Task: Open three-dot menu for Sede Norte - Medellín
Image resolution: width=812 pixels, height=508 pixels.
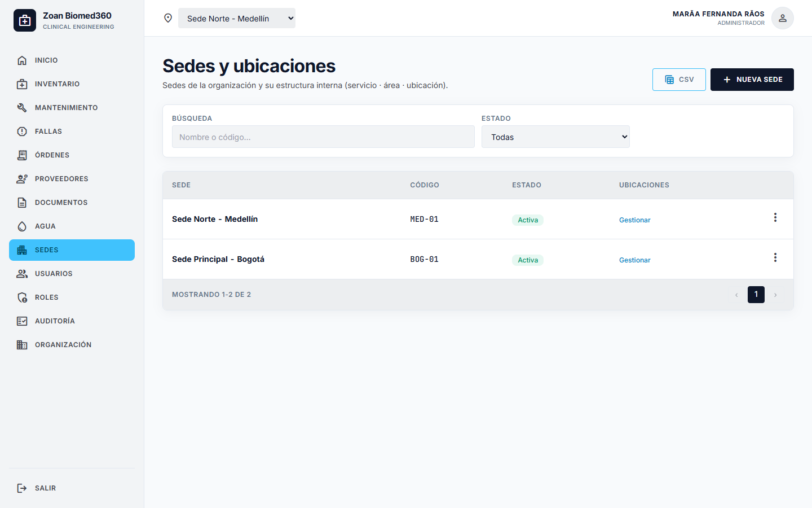Action: coord(775,217)
